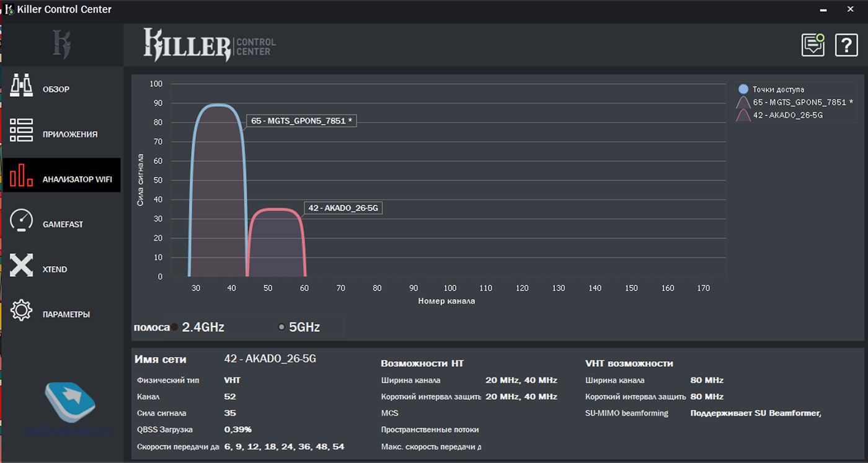This screenshot has height=463, width=868.
Task: Click the help question mark icon
Action: [846, 45]
